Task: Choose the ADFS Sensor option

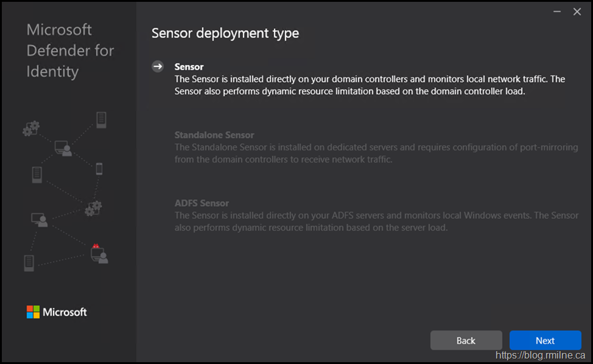Action: pos(202,203)
